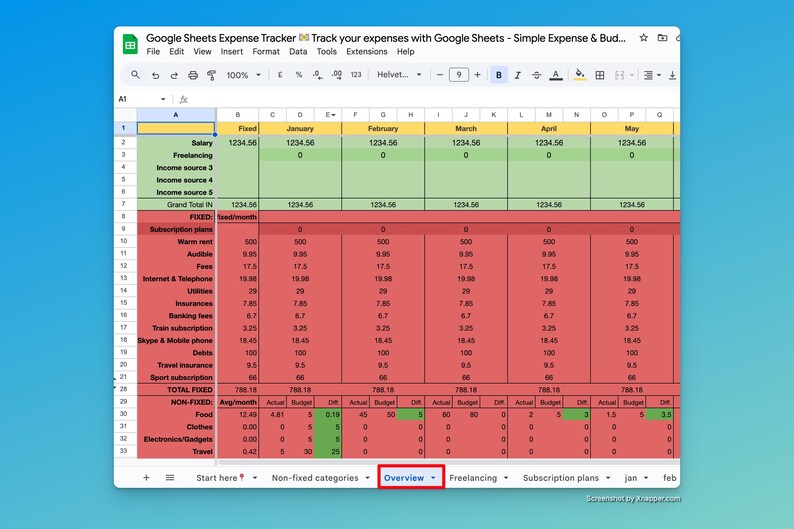
Task: Print the spreadsheet
Action: [193, 75]
